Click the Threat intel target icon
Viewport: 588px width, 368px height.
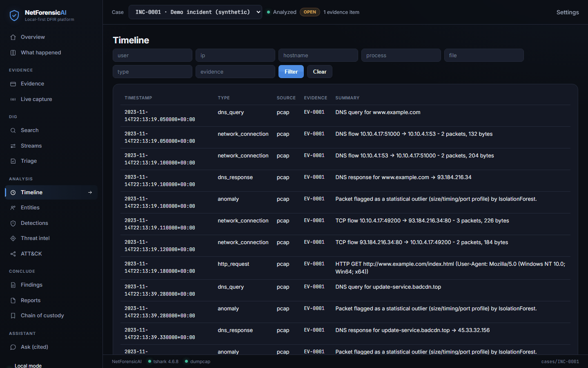(13, 238)
